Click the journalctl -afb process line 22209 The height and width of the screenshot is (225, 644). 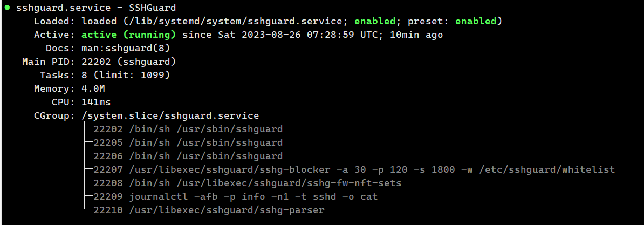click(x=235, y=196)
